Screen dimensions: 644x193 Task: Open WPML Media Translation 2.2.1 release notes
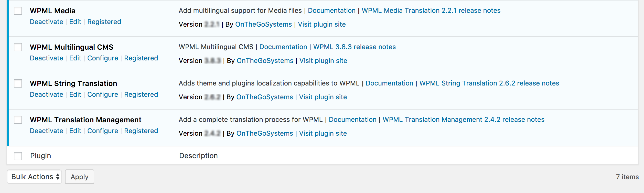[431, 10]
